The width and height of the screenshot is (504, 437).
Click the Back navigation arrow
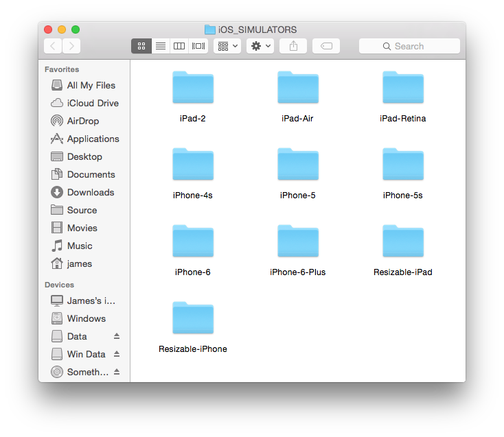53,46
